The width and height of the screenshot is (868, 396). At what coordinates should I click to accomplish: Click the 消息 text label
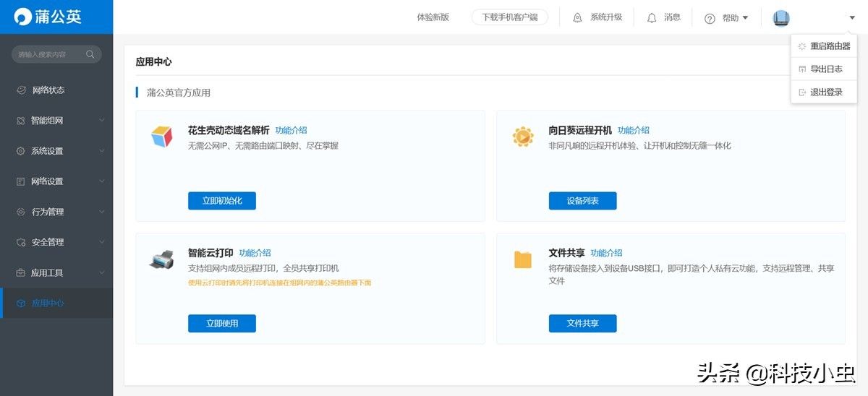click(673, 17)
